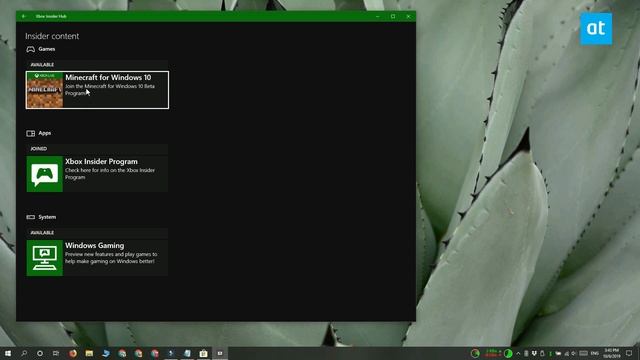The image size is (640, 360).
Task: Go back using the title bar arrow
Action: (24, 16)
